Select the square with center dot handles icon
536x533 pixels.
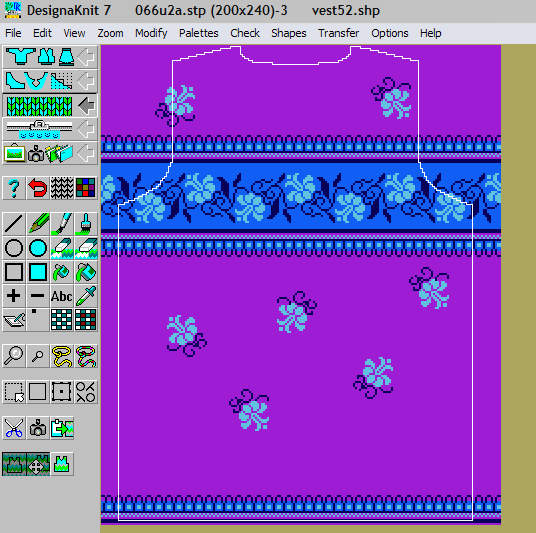[x=62, y=392]
